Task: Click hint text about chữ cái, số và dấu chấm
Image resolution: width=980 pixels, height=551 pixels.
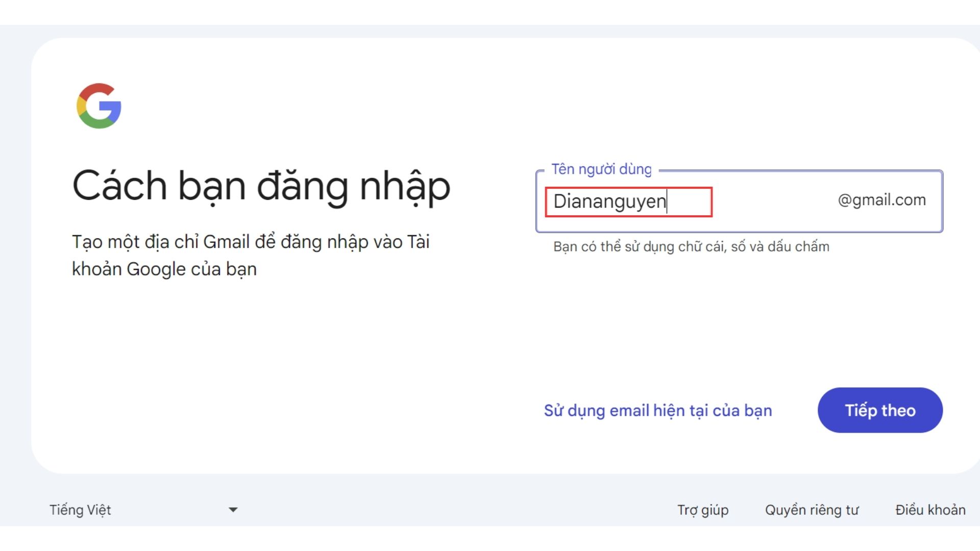Action: 691,247
